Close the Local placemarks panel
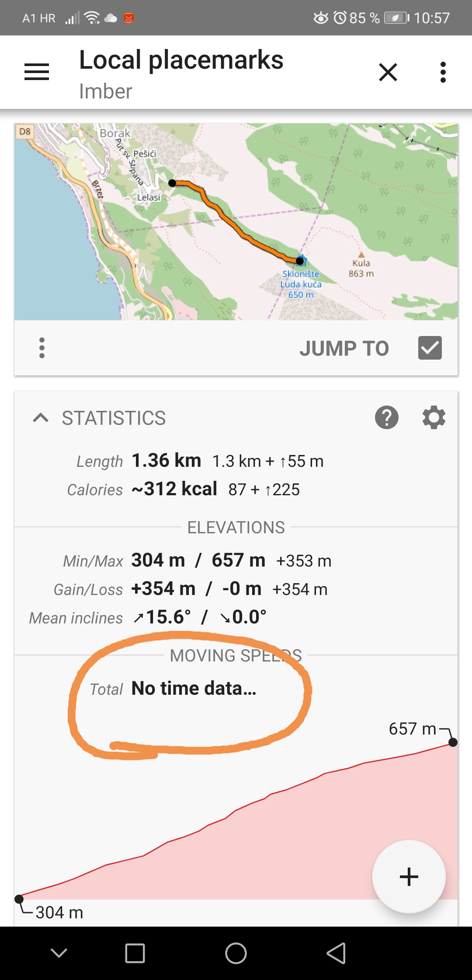 click(388, 72)
